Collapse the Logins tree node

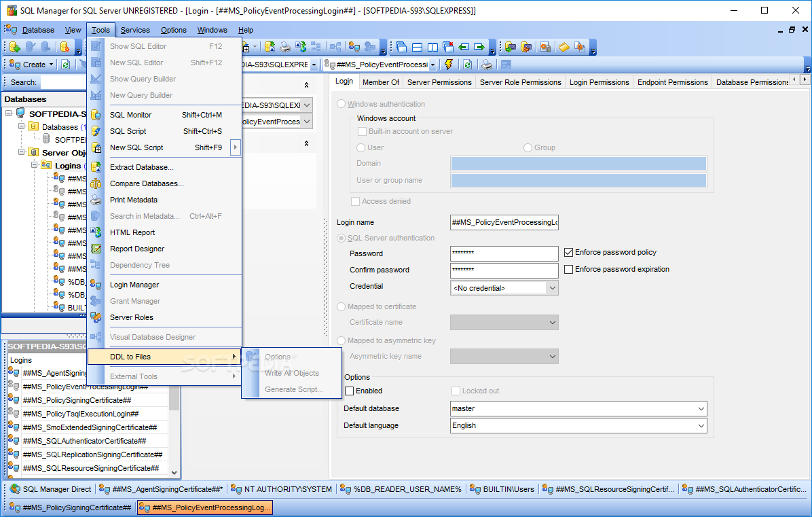(34, 165)
